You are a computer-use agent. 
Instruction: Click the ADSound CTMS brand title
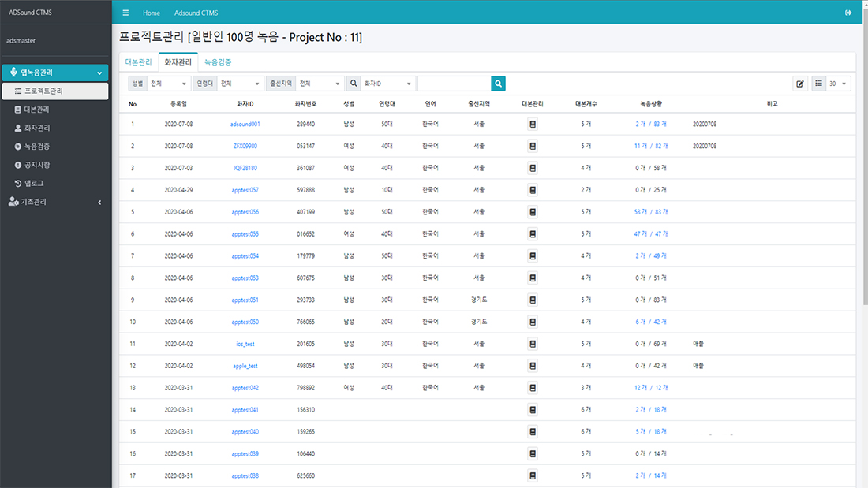(x=31, y=12)
